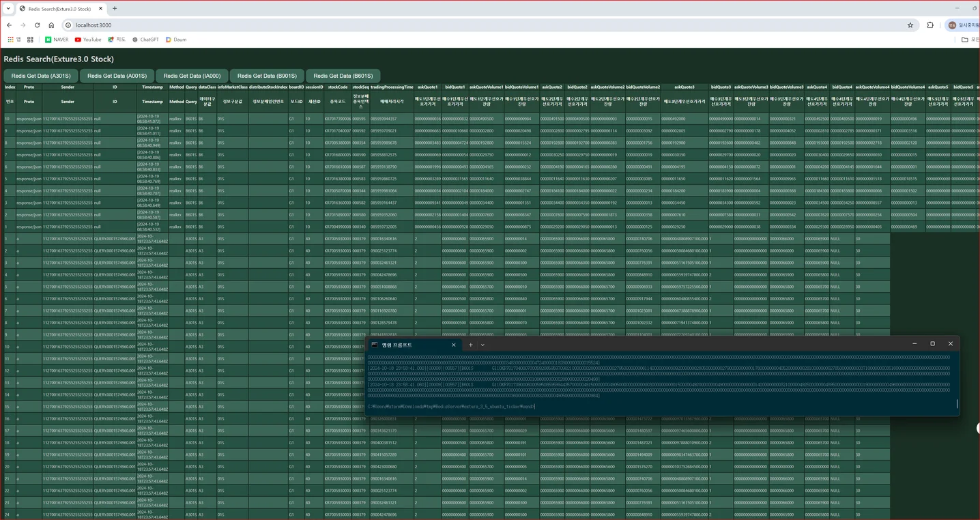Image resolution: width=980 pixels, height=520 pixels.
Task: Click the terminal scrollbar thumb
Action: 957,404
